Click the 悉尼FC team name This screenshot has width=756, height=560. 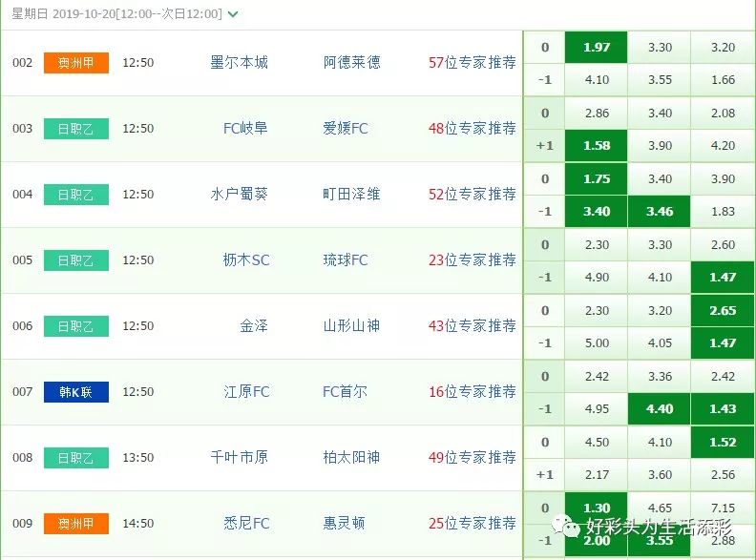click(246, 524)
